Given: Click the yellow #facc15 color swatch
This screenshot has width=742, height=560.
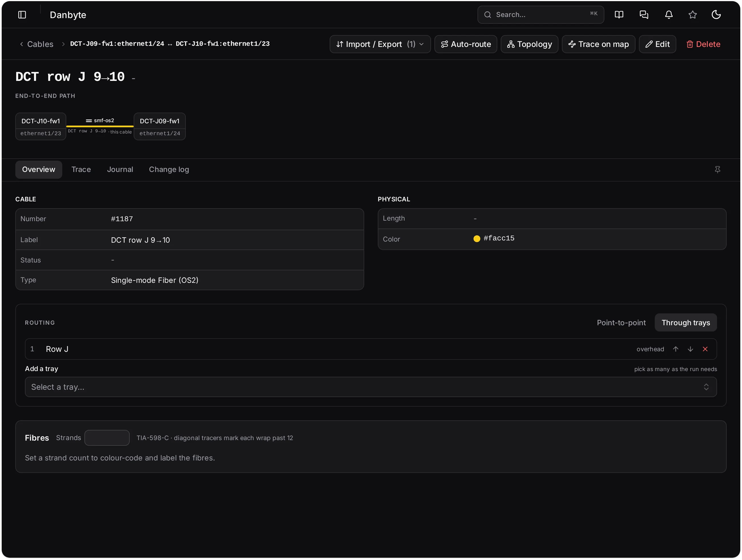Looking at the screenshot, I should pos(476,239).
